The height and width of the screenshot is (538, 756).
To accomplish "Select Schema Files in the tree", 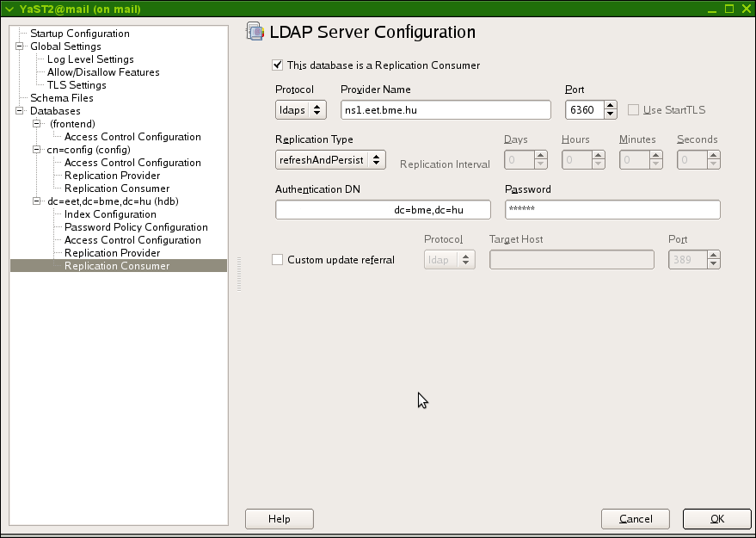I will (x=62, y=98).
